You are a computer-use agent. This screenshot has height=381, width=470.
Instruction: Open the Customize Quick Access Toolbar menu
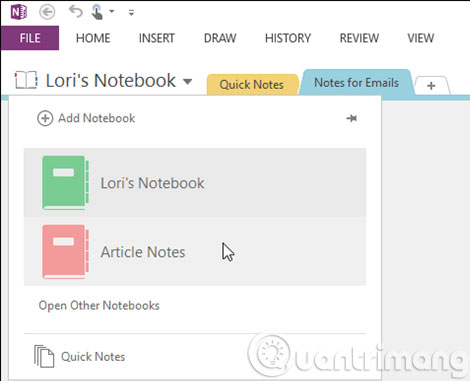click(x=131, y=13)
